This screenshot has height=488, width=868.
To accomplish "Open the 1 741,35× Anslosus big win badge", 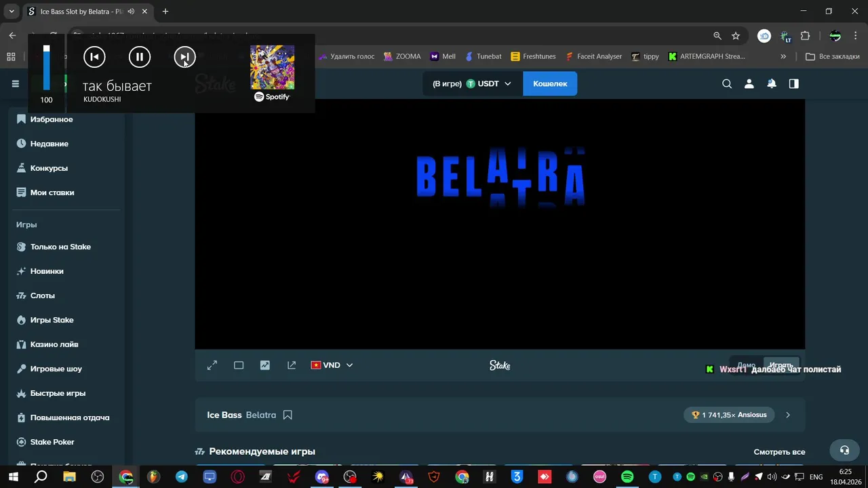I will coord(729,415).
